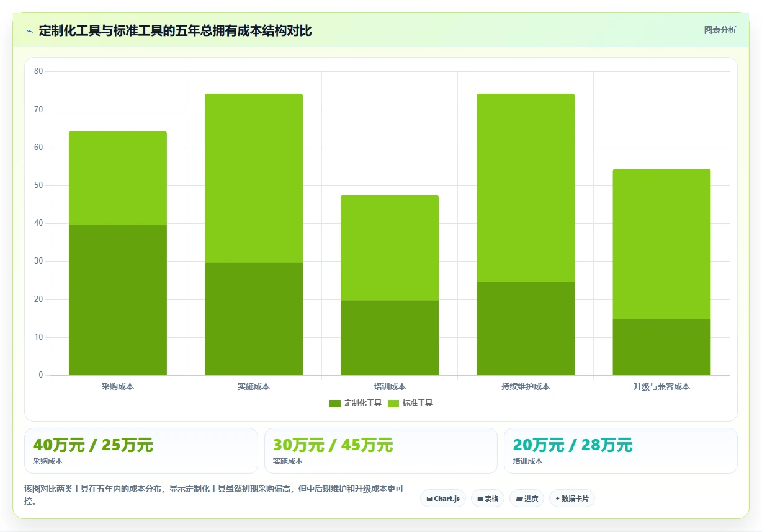Click the 升级与兼容成本 light green 标准工具 bar
This screenshot has width=762, height=532.
click(x=661, y=244)
